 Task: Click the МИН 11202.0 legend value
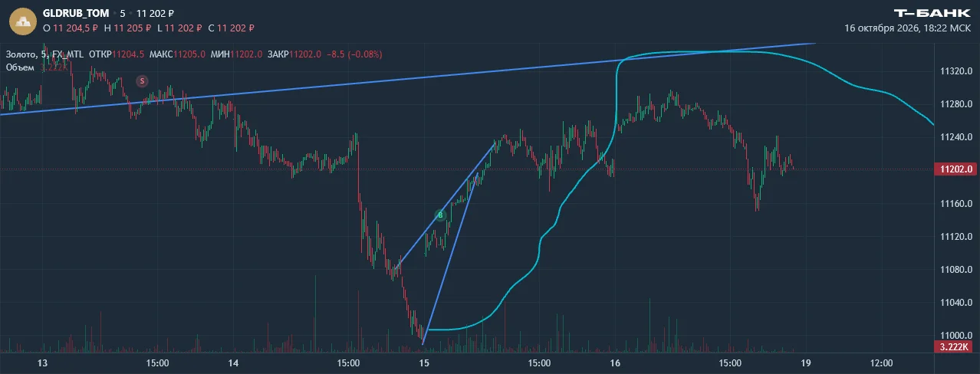tap(236, 54)
